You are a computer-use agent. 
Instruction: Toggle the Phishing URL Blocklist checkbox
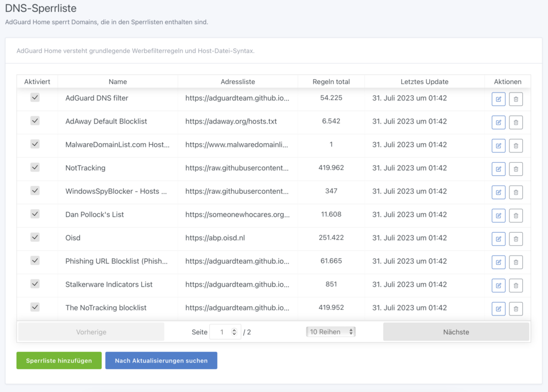35,260
